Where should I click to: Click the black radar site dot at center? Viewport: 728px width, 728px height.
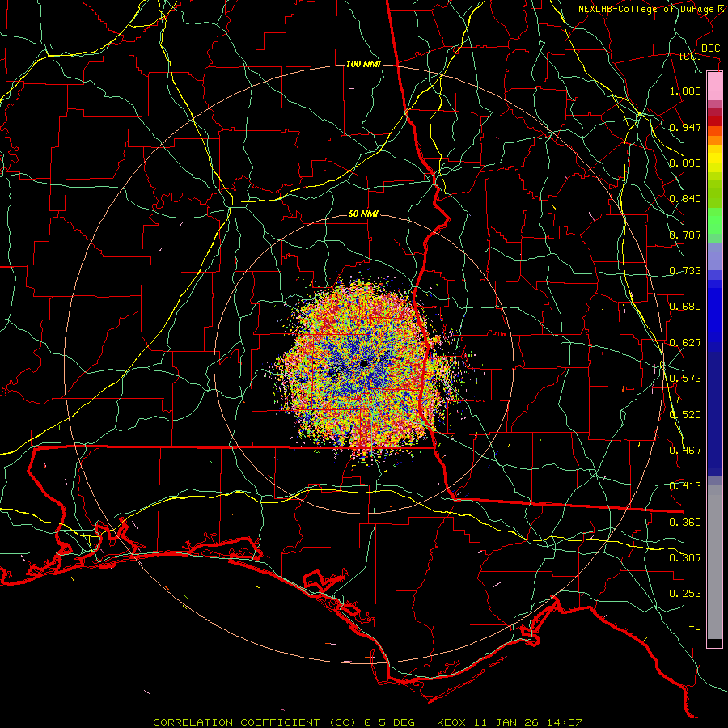[365, 363]
